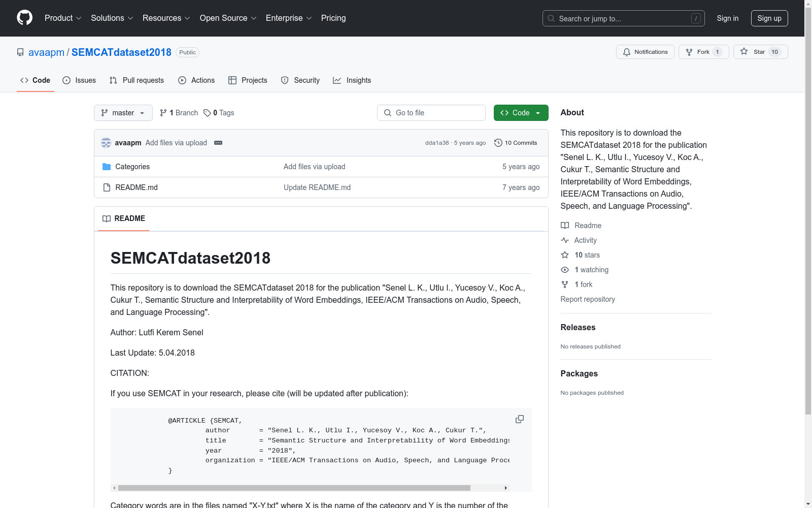
Task: View the 0 Tags list
Action: 219,113
